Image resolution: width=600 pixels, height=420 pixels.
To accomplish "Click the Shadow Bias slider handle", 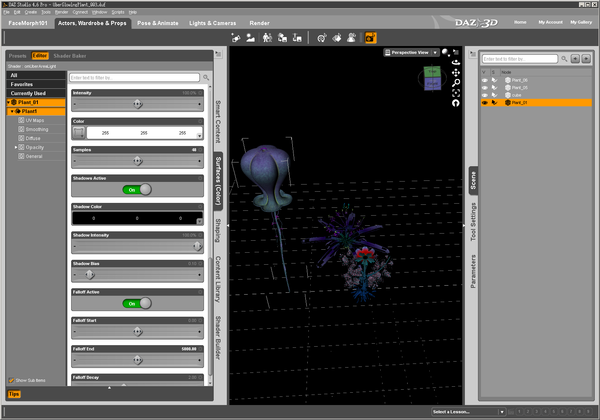I will (x=90, y=275).
